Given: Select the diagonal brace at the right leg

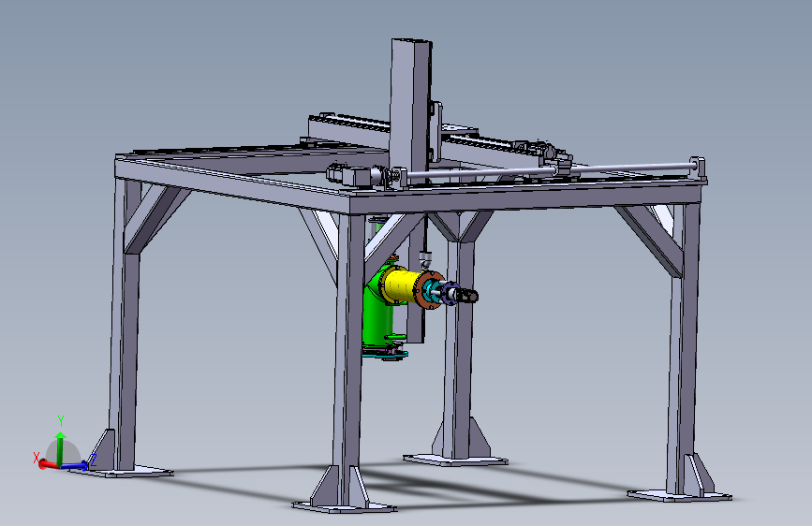Looking at the screenshot, I should [x=652, y=240].
